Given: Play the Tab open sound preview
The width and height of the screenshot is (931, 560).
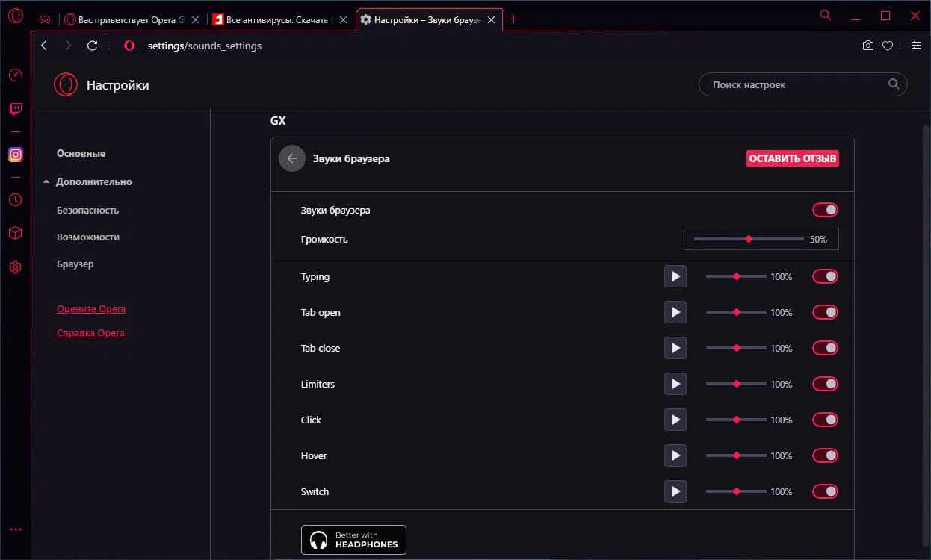Looking at the screenshot, I should coord(675,312).
